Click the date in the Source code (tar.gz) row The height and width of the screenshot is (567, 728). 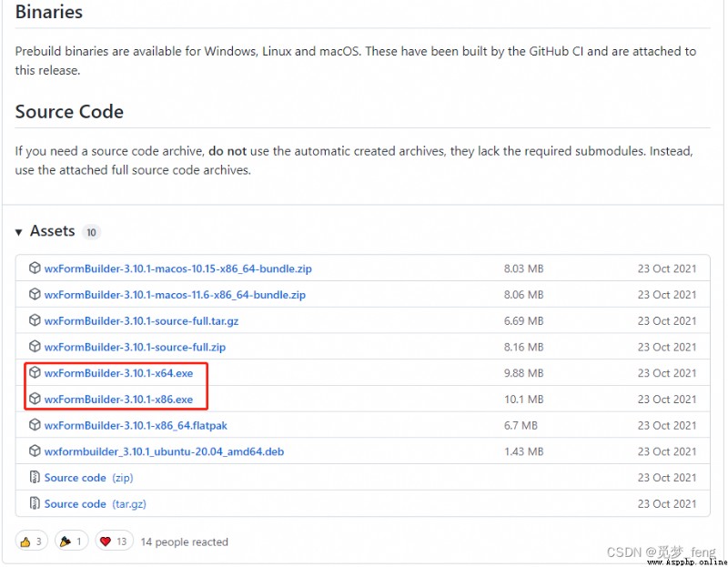coord(667,504)
